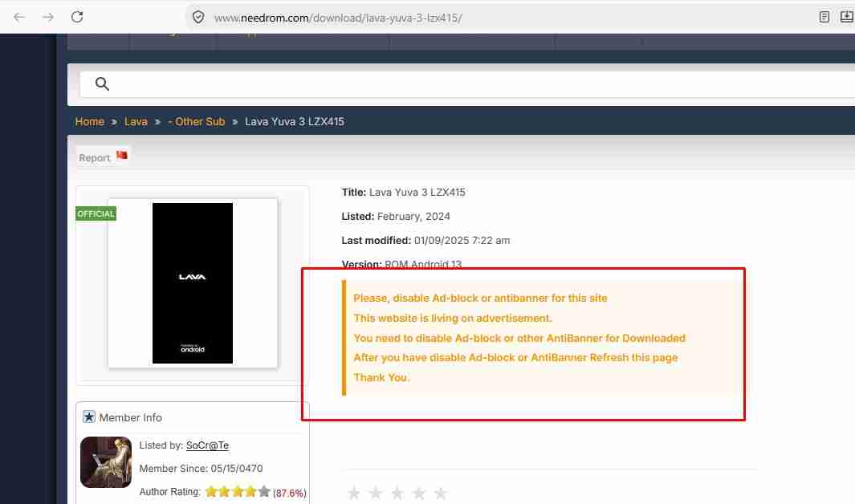855x504 pixels.
Task: Click the 'Thank You.' notice text
Action: pyautogui.click(x=381, y=377)
